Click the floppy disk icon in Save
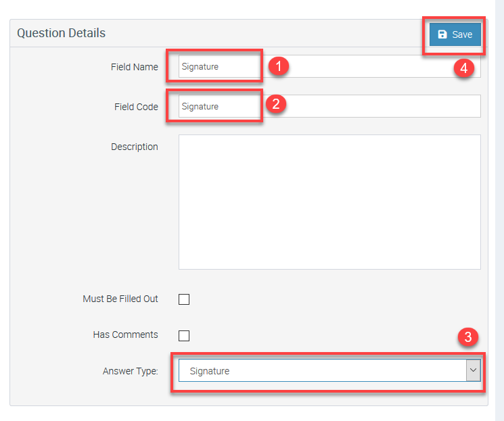The width and height of the screenshot is (504, 421). 442,34
